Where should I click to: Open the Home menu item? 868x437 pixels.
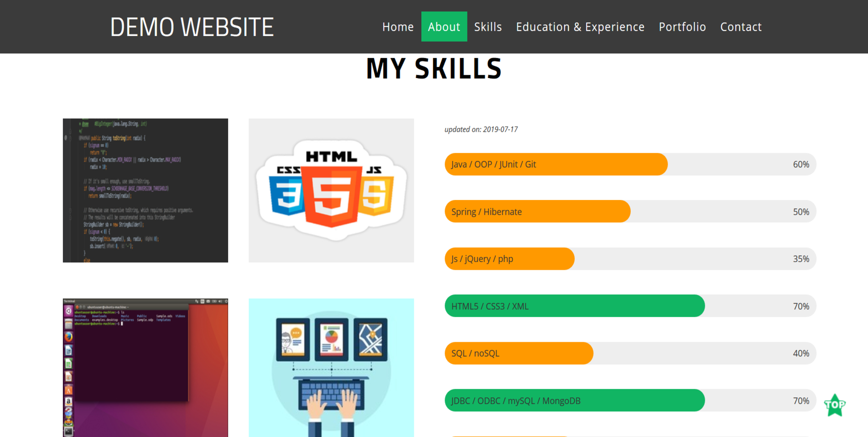[398, 27]
